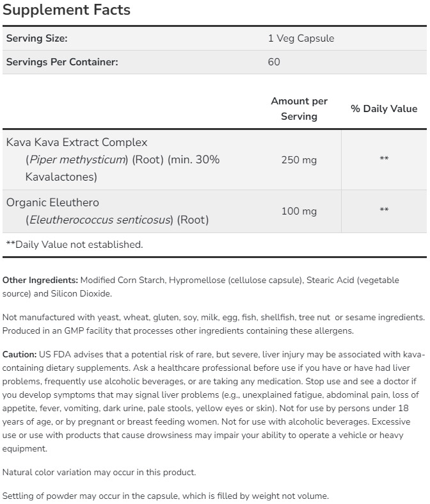
Task: Select the Piper methysticum italic text
Action: (x=77, y=159)
